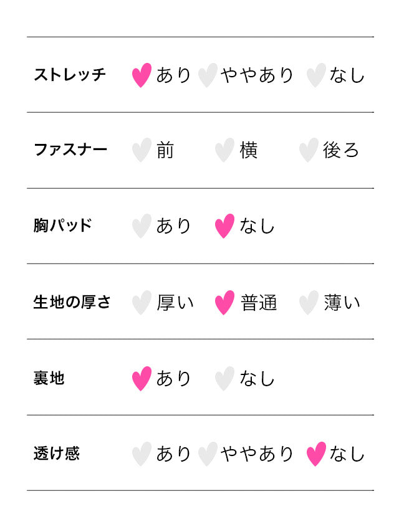Click the pink heart beside ストレッチ あり
399x532 pixels.
142,75
